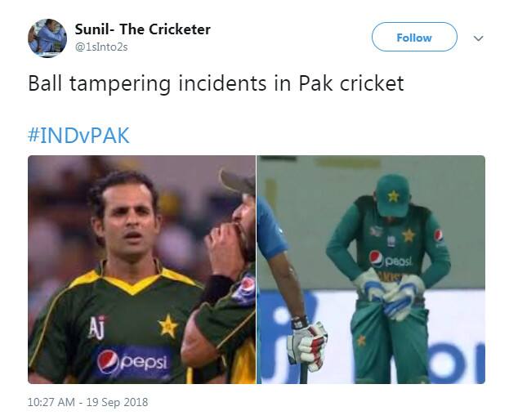509x420 pixels.
Task: Click the yellow star on green cap
Action: click(393, 196)
